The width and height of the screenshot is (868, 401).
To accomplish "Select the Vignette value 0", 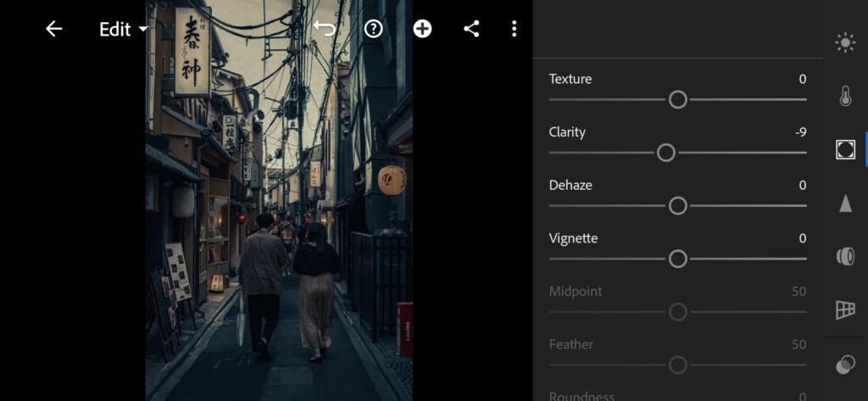I will pos(803,239).
